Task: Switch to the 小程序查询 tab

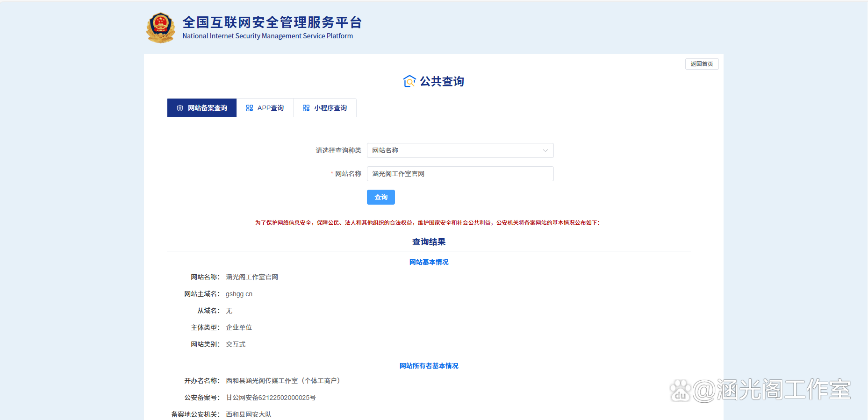Action: [x=325, y=108]
